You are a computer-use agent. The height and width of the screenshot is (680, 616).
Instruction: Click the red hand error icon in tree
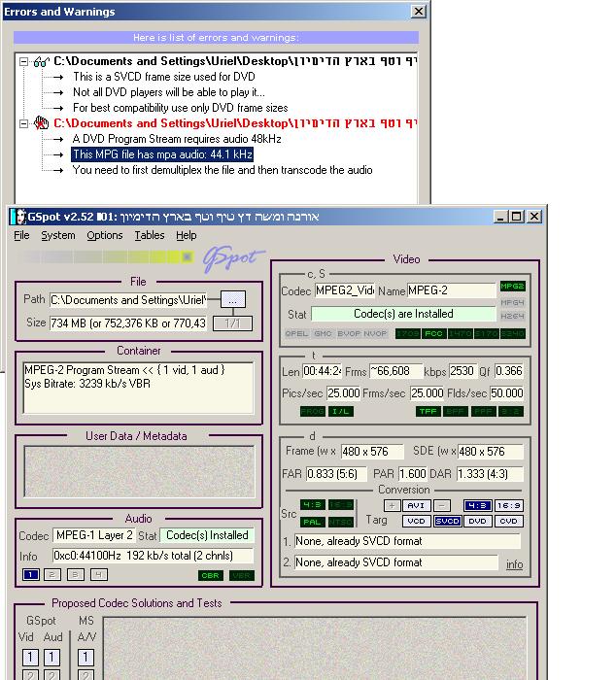click(41, 123)
